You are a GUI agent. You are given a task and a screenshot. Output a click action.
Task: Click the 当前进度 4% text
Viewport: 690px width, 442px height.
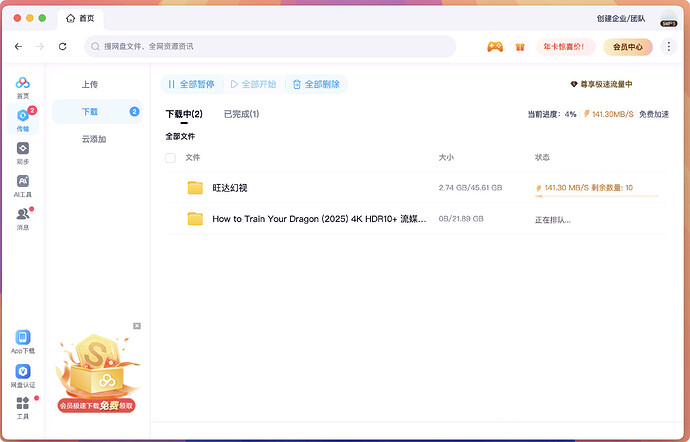(x=552, y=114)
